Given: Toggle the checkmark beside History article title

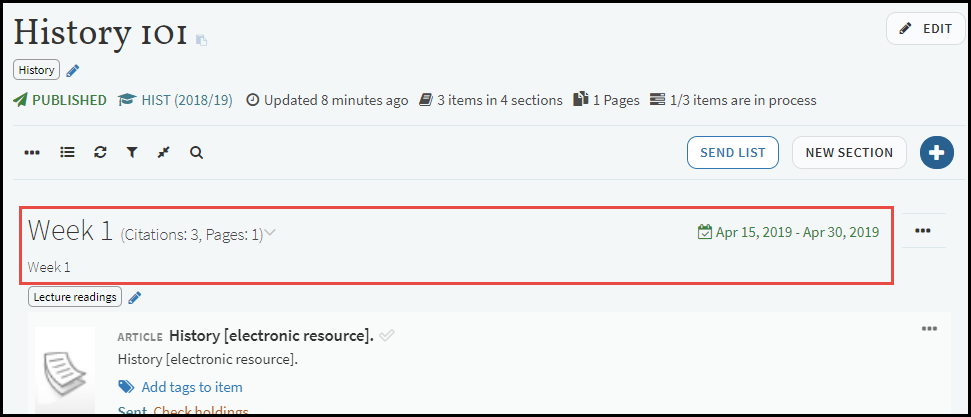Looking at the screenshot, I should (387, 336).
